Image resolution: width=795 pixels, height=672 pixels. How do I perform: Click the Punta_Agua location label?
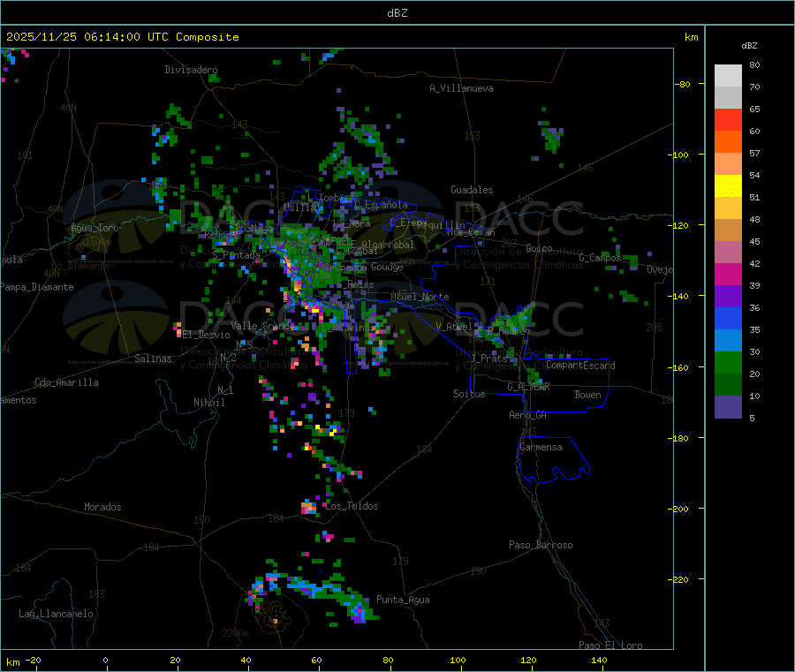point(403,600)
